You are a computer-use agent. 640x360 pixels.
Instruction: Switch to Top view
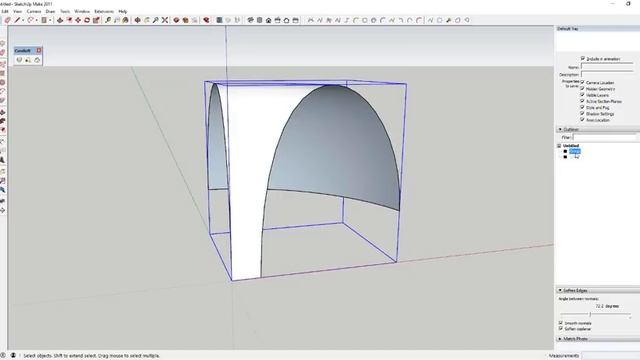[259, 20]
